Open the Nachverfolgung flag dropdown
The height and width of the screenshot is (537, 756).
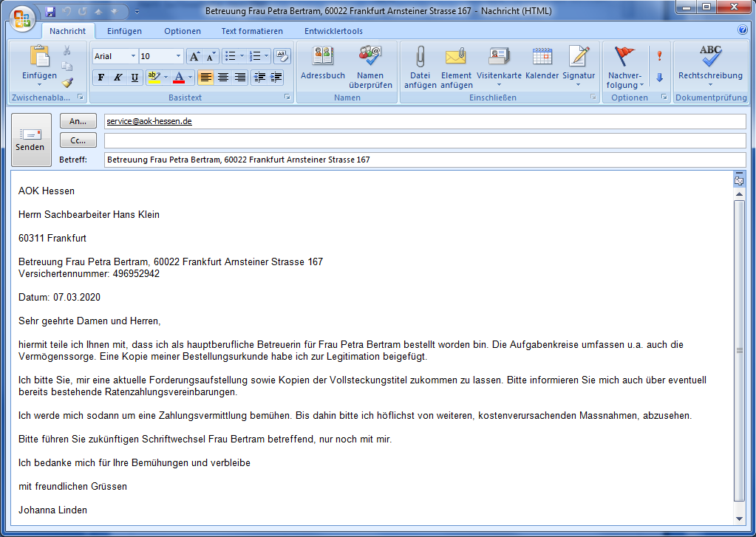click(624, 67)
